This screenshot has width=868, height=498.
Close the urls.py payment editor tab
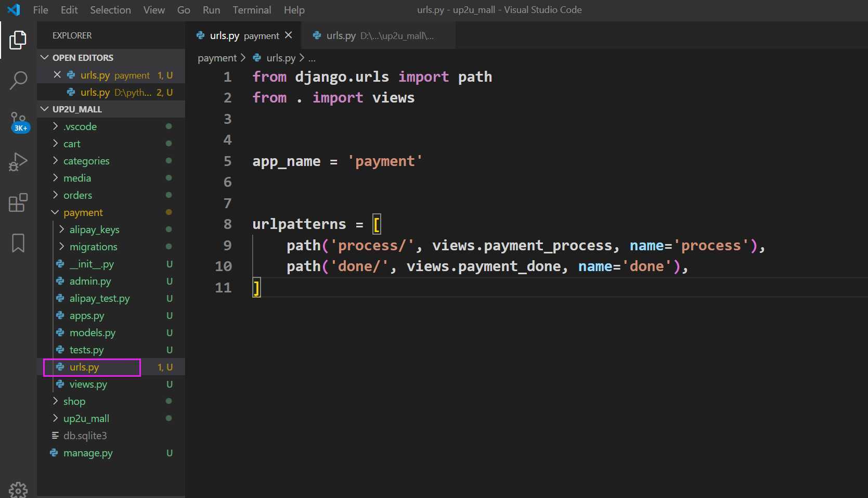tap(289, 35)
